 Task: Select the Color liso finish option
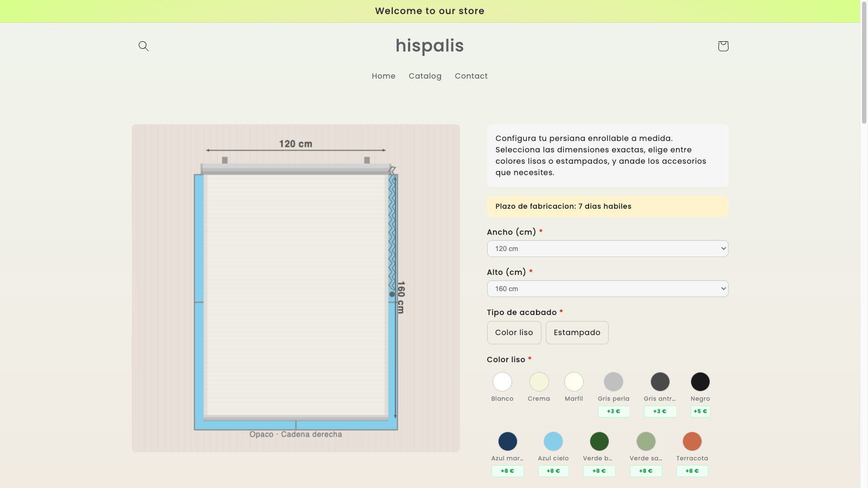click(514, 332)
